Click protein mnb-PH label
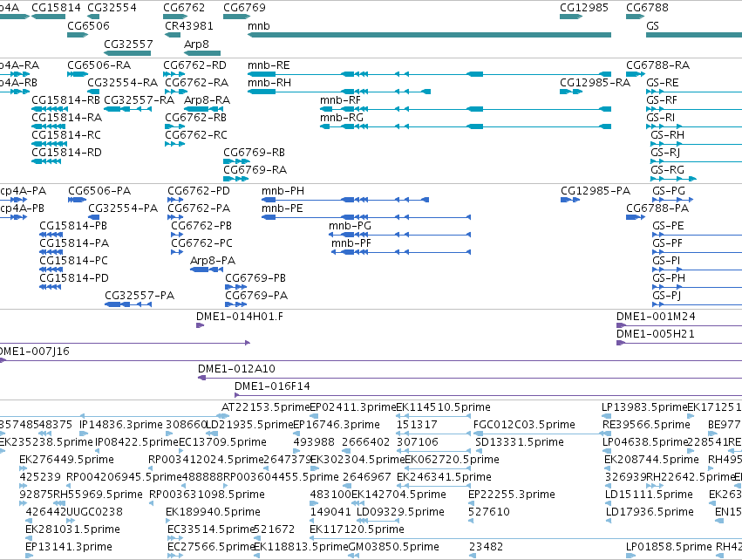Viewport: 742px width, 560px height. 283,191
